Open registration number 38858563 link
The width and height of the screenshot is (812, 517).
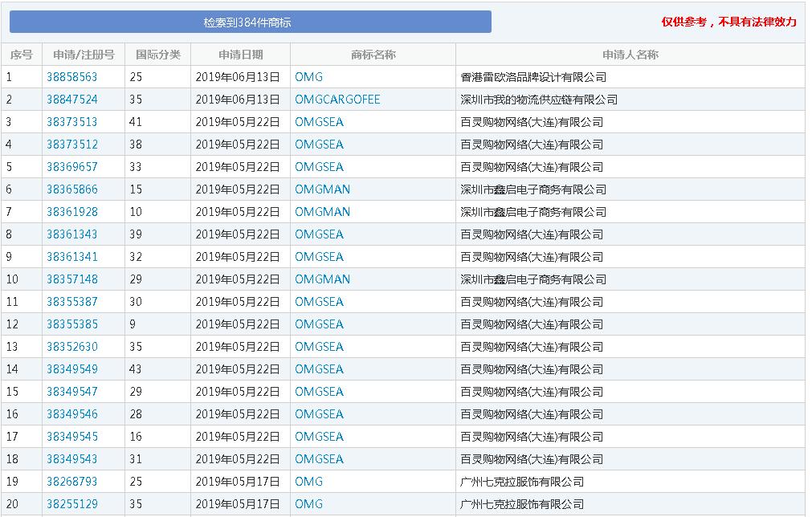pos(71,77)
